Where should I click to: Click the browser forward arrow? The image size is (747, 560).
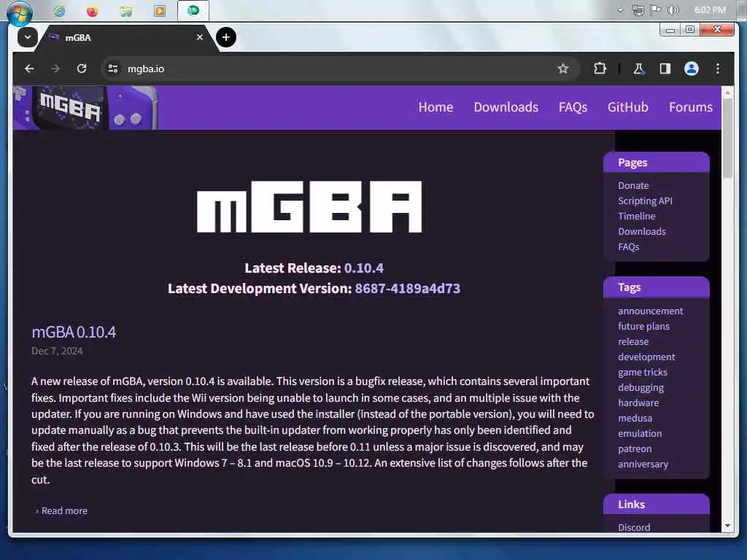pyautogui.click(x=55, y=69)
